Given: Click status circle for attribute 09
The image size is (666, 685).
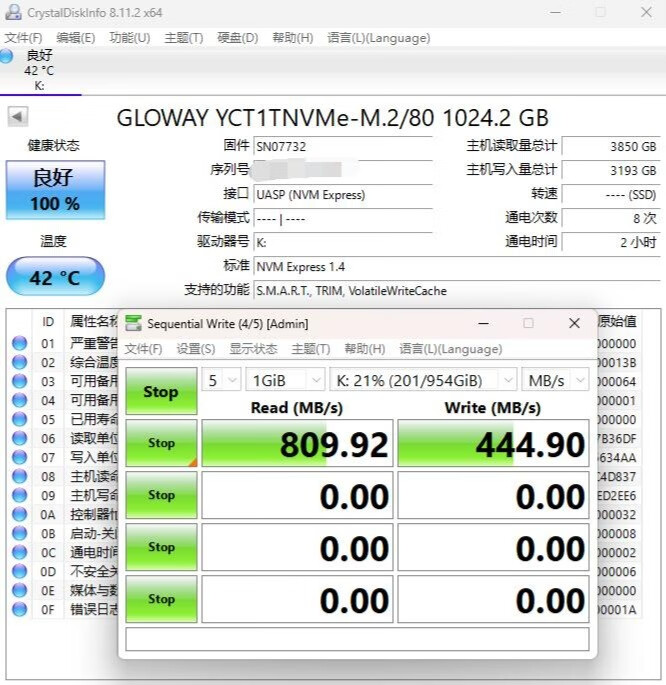Looking at the screenshot, I should click(19, 495).
